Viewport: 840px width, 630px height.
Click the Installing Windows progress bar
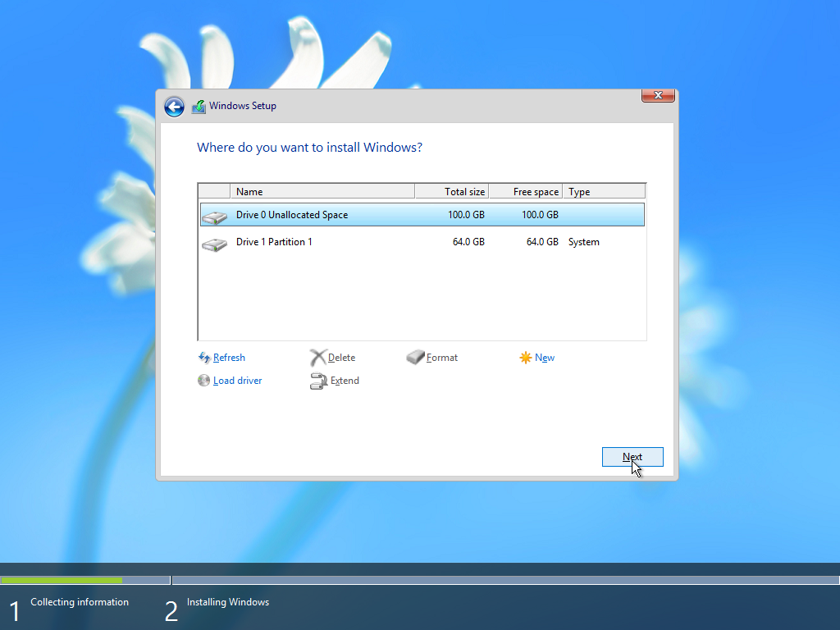(x=505, y=580)
